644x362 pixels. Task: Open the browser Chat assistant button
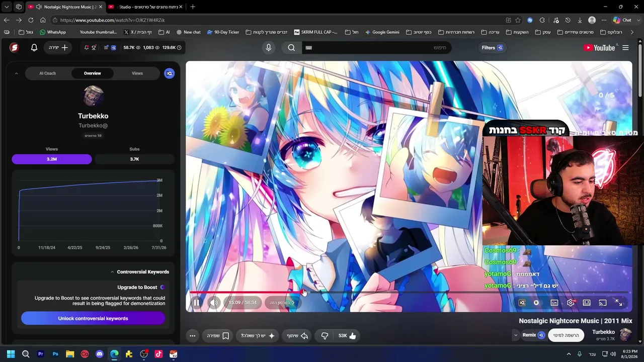pos(622,20)
